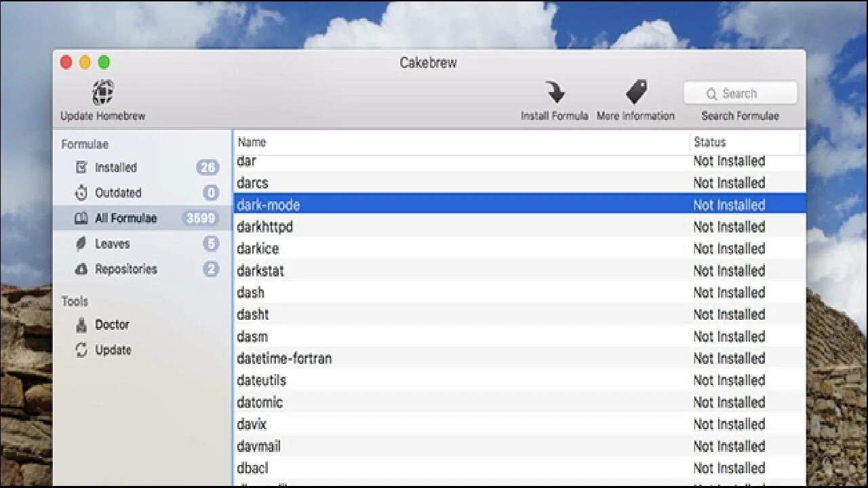Zoom Cakebrew with the green button

click(x=104, y=62)
